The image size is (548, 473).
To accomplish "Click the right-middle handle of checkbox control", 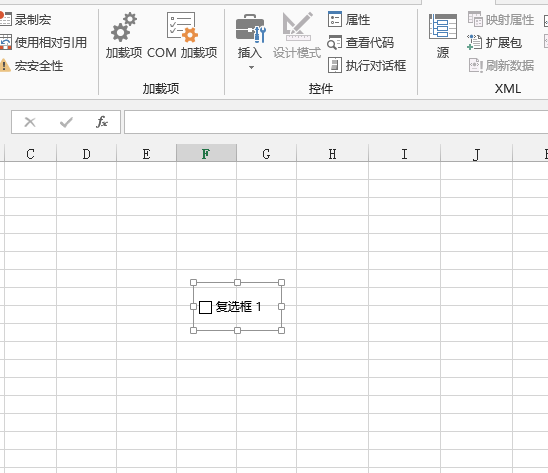I will [281, 307].
